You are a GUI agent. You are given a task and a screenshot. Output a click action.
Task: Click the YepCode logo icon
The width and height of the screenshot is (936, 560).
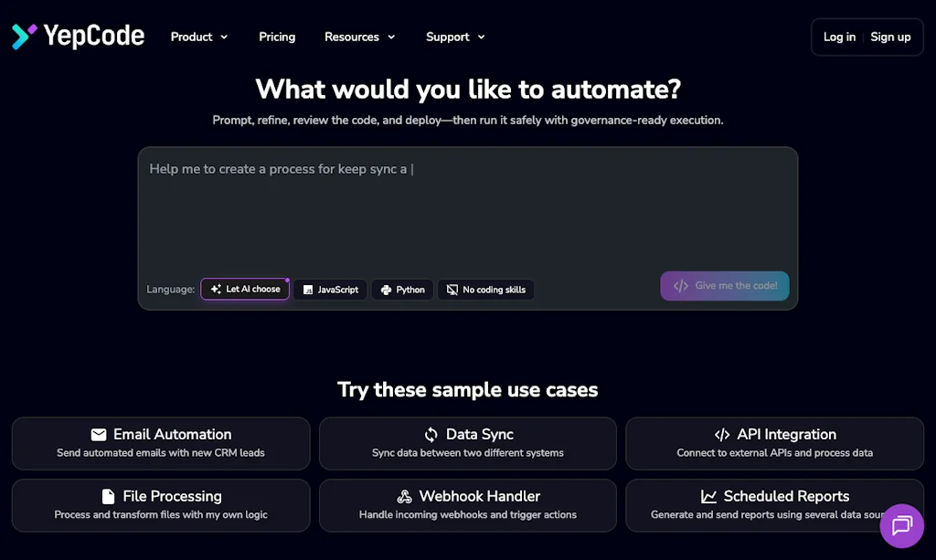click(x=23, y=36)
